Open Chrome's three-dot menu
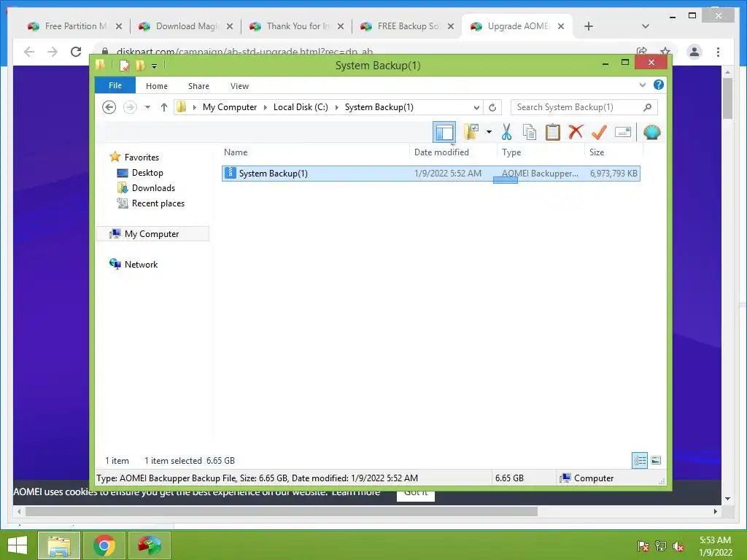 point(718,52)
